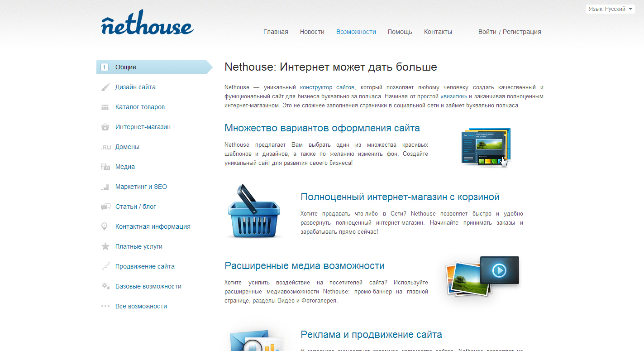This screenshot has height=351, width=644.
Task: Open the Расширенные медиа возможности heading
Action: (x=305, y=266)
